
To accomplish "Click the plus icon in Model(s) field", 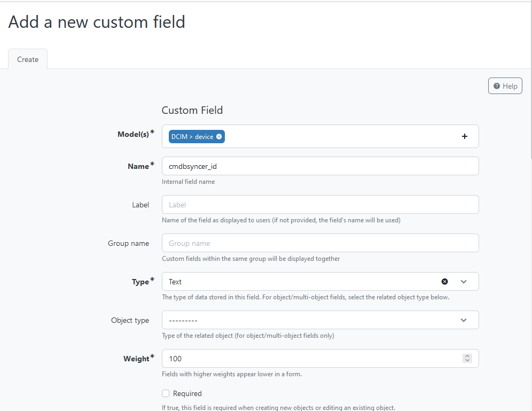I will [x=464, y=136].
